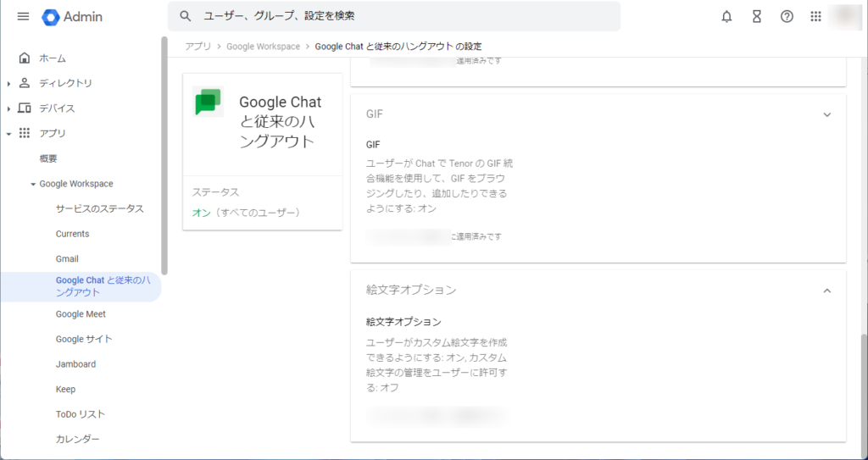Expand the ディレクトリ tree arrow
This screenshot has width=868, height=460.
(x=8, y=84)
